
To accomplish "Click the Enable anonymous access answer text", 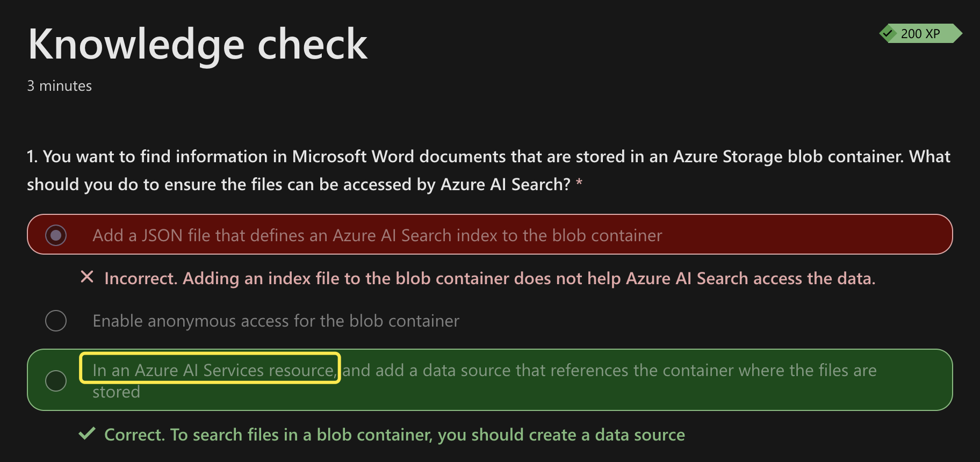I will point(276,321).
